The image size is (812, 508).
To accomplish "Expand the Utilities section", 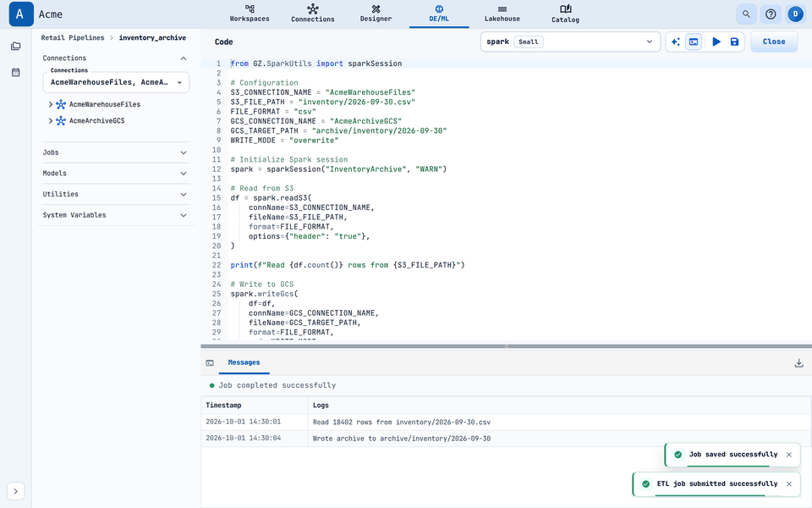I will [116, 194].
